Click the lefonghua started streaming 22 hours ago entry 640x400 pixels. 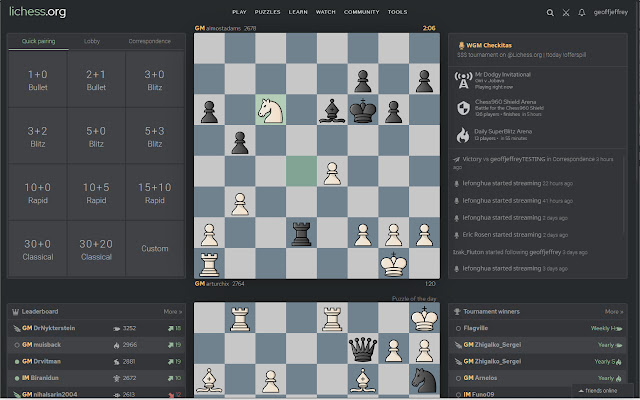(513, 184)
